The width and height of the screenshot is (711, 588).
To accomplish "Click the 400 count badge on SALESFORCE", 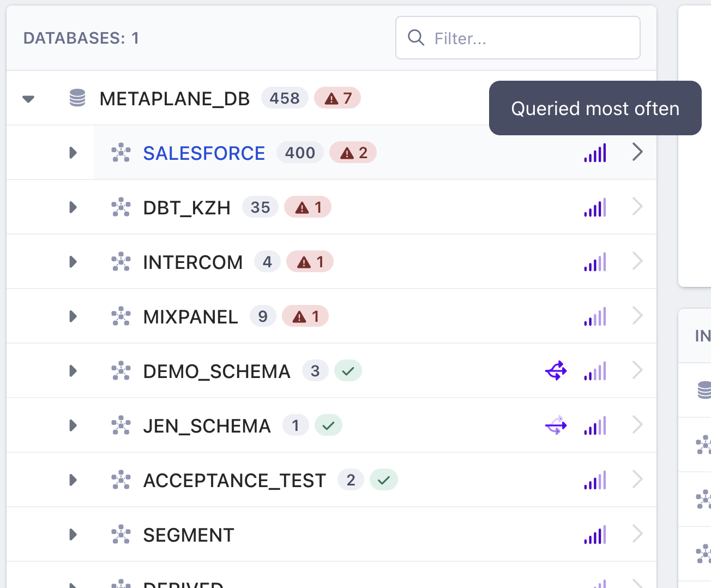I will [300, 153].
